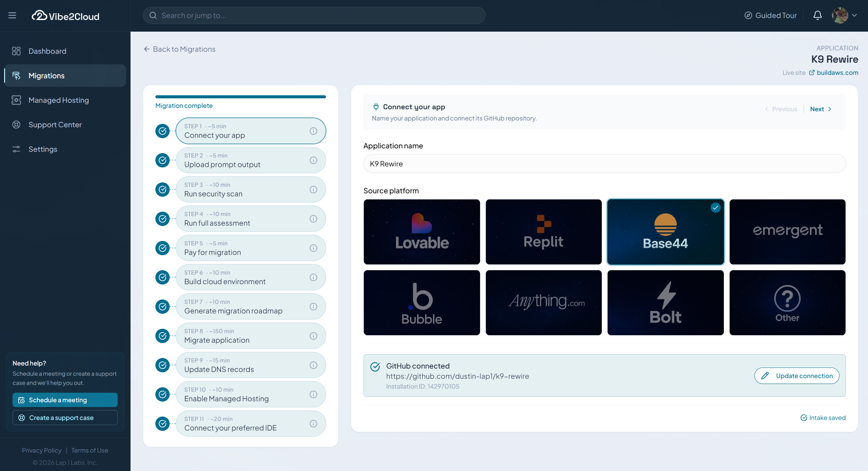Go to Previous step
The height and width of the screenshot is (471, 868).
tap(781, 109)
